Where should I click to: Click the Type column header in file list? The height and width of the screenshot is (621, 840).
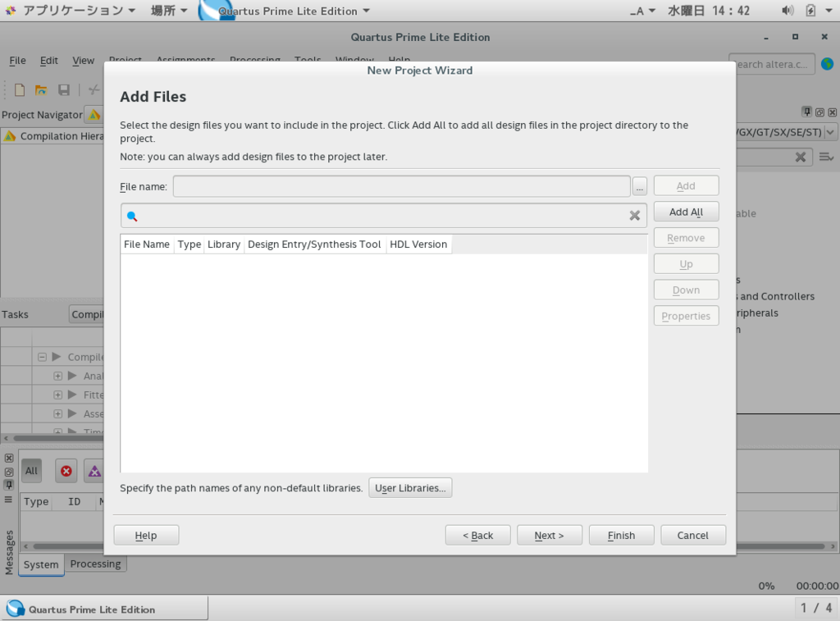coord(189,244)
